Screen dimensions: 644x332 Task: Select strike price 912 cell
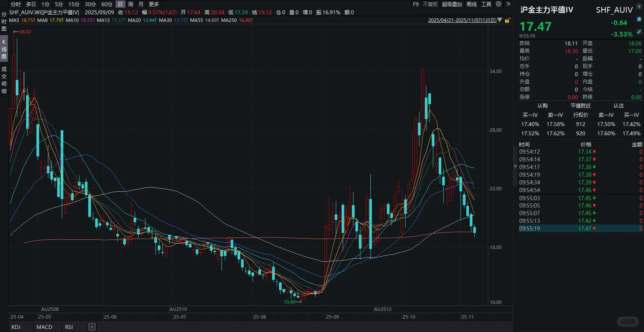[x=581, y=124]
